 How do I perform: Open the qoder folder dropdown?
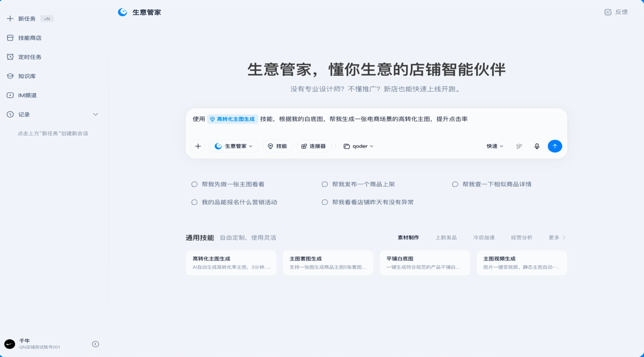click(x=358, y=146)
